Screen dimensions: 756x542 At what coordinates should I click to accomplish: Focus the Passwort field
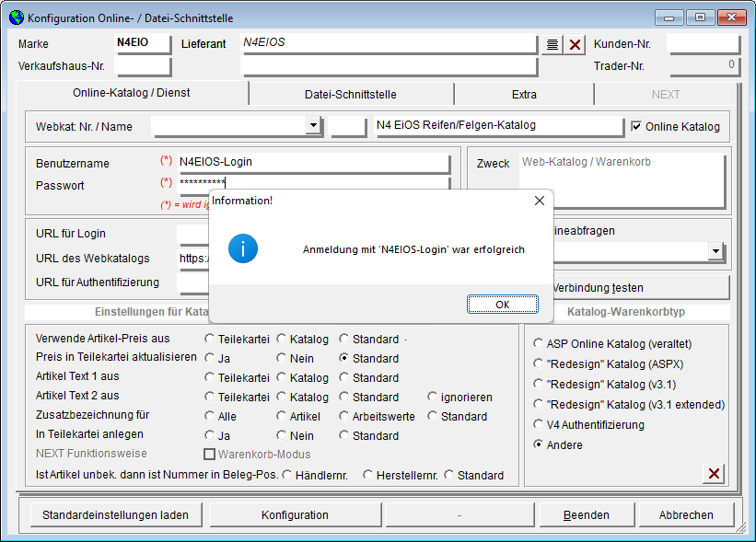point(313,182)
